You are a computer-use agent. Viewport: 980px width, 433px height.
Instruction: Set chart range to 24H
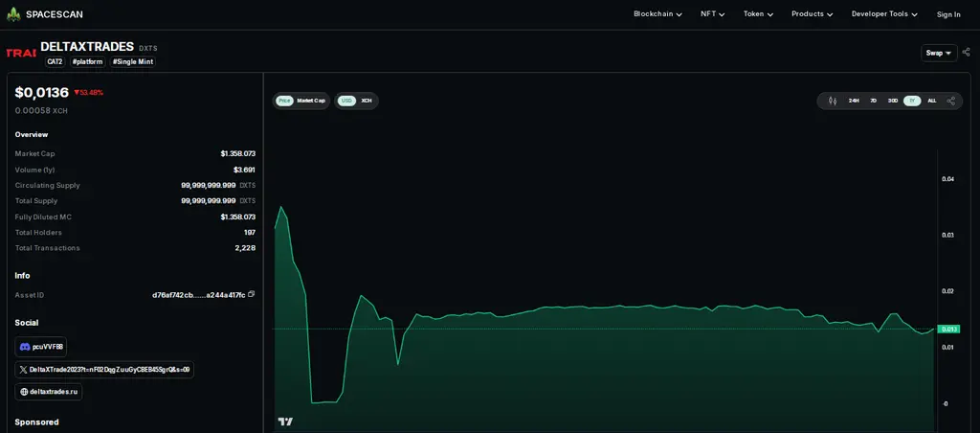pos(854,101)
